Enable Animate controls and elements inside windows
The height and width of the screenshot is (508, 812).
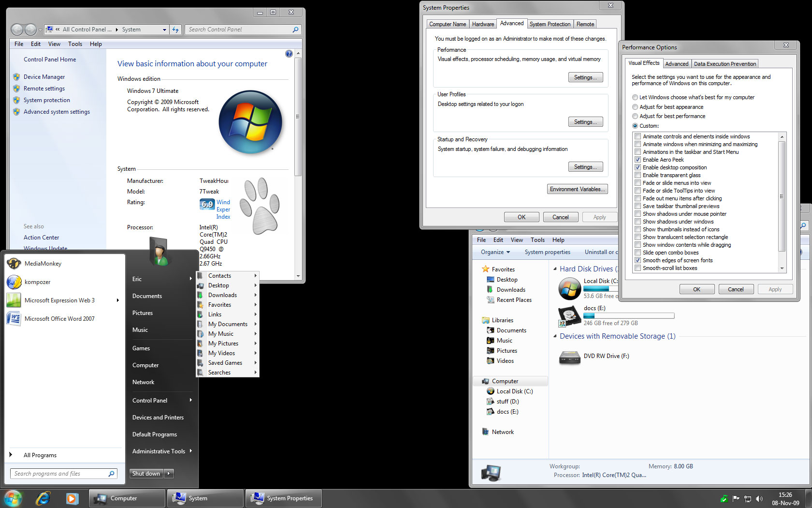(638, 136)
